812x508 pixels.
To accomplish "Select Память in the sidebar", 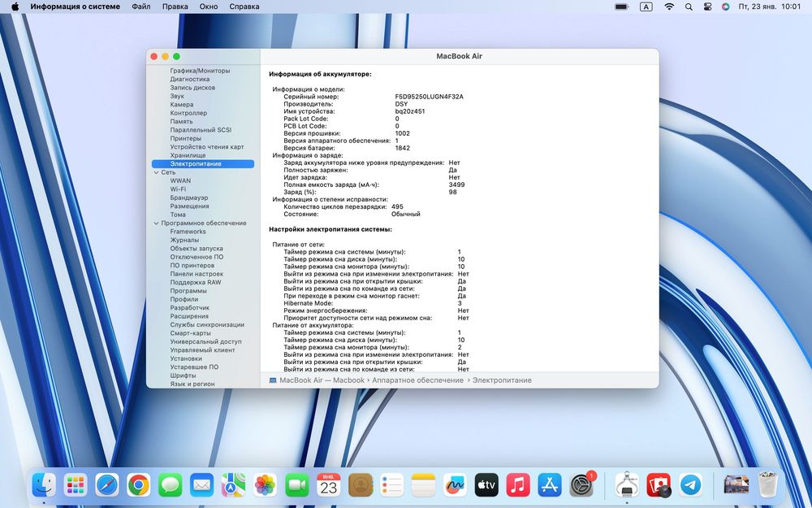I will (x=181, y=121).
